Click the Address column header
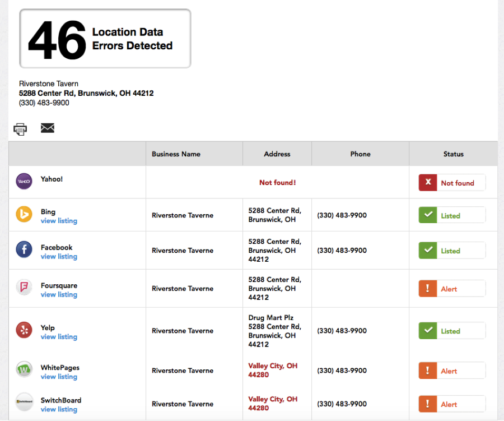This screenshot has width=504, height=421. 277,154
